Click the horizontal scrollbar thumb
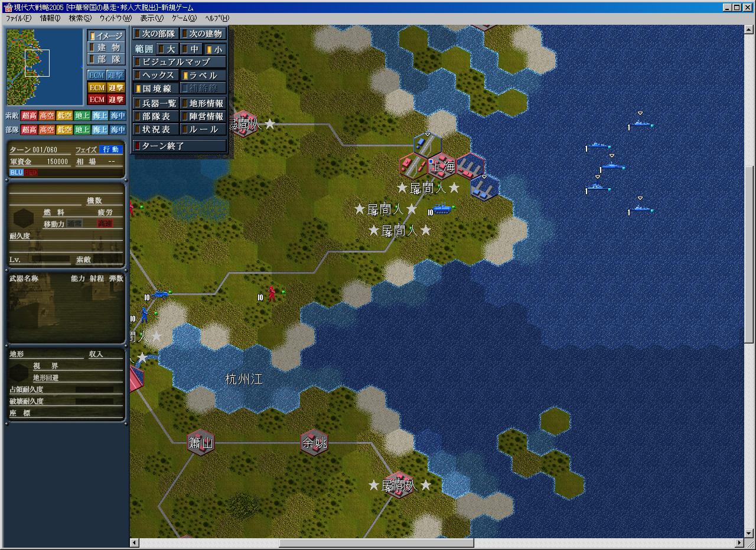Image resolution: width=756 pixels, height=550 pixels. tap(376, 543)
